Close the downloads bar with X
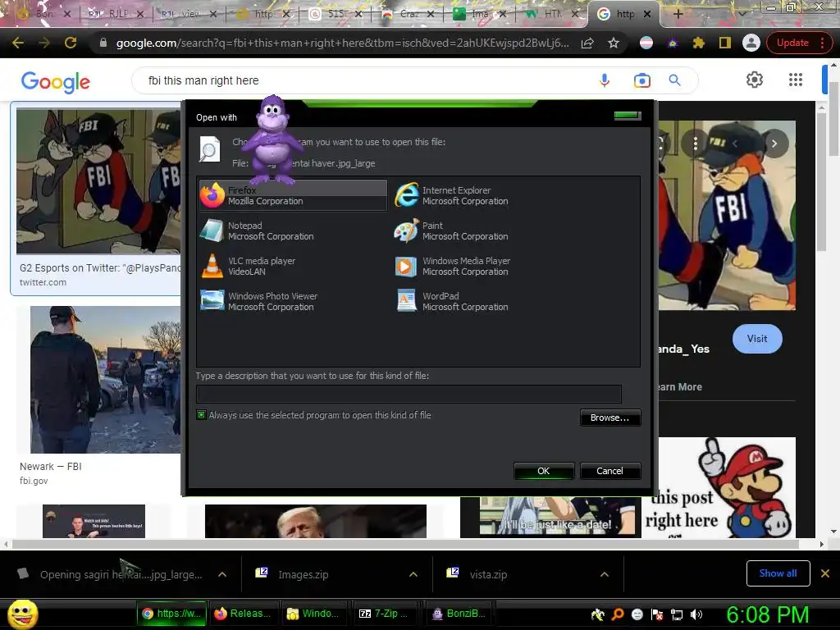This screenshot has width=840, height=630. (825, 573)
